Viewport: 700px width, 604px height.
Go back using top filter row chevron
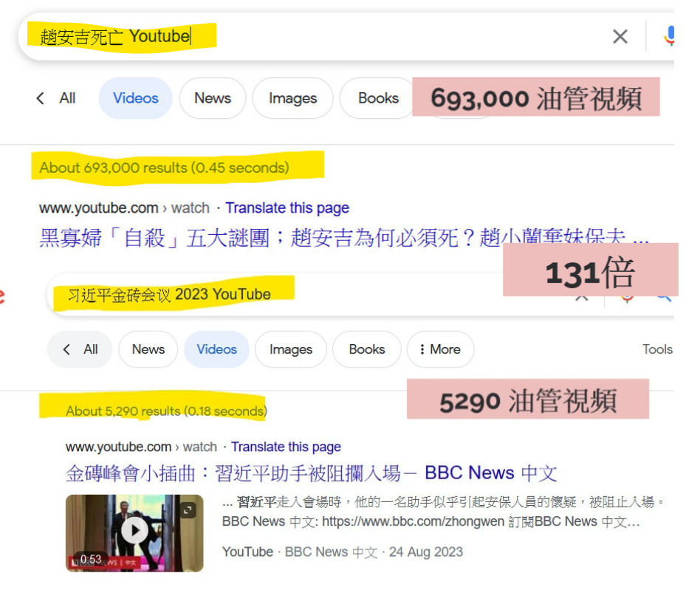click(x=40, y=98)
